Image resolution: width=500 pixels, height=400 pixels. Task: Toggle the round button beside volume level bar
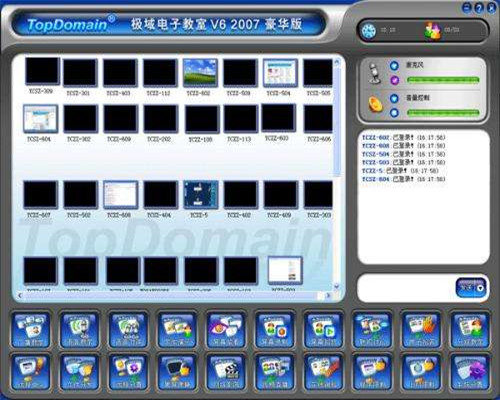coord(394,113)
